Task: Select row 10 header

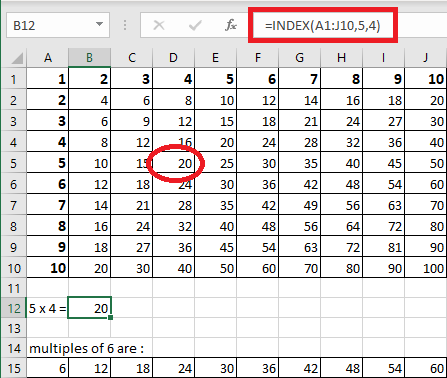Action: tap(14, 268)
